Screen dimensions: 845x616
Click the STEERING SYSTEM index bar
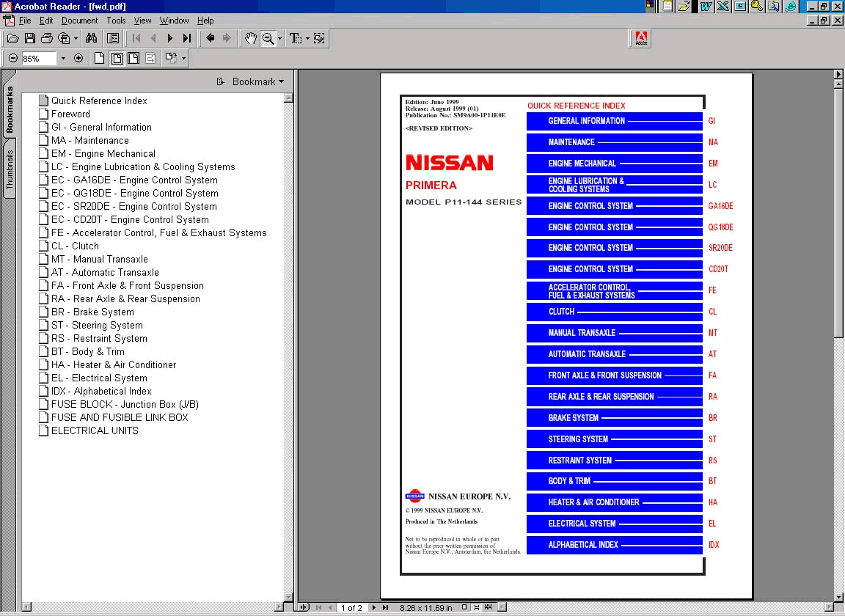(615, 439)
